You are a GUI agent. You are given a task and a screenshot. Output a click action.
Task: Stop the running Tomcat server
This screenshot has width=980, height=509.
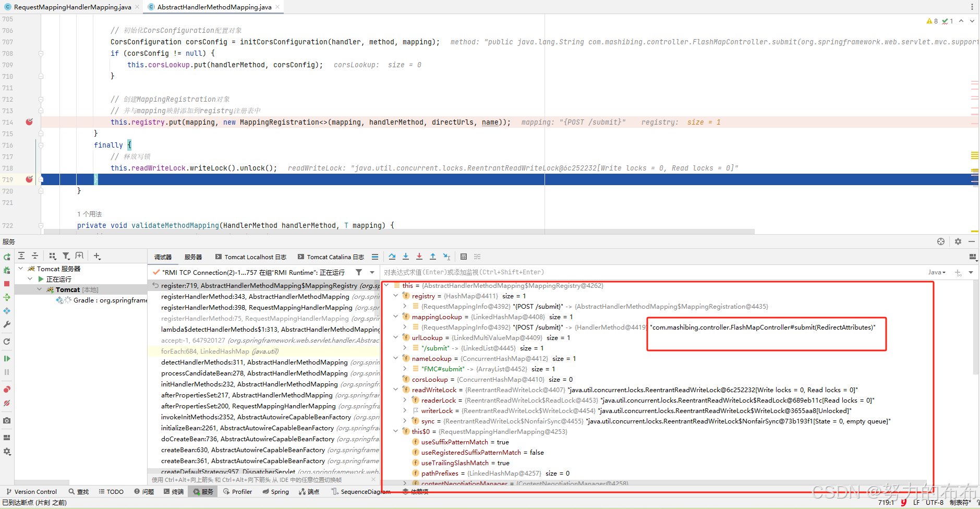click(x=7, y=284)
